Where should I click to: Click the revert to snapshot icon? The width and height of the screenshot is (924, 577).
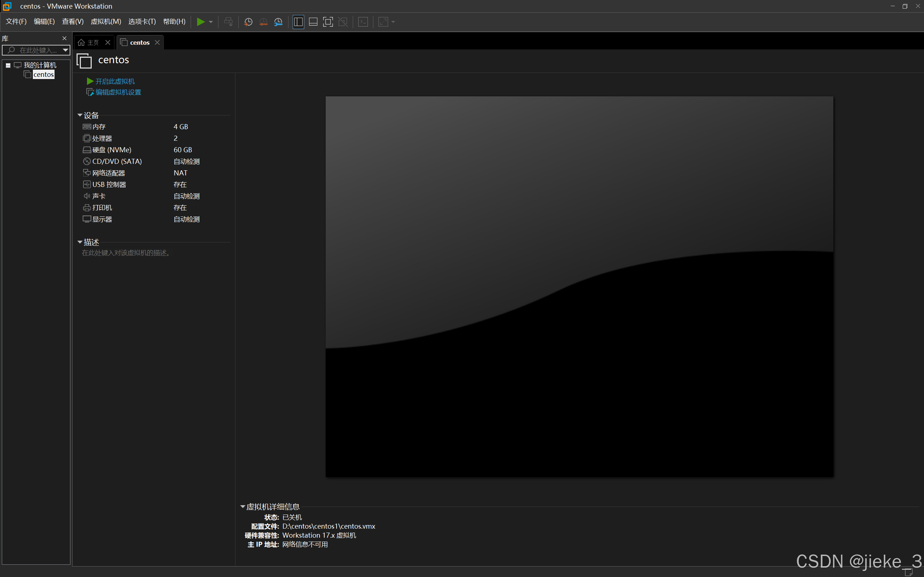pos(263,22)
